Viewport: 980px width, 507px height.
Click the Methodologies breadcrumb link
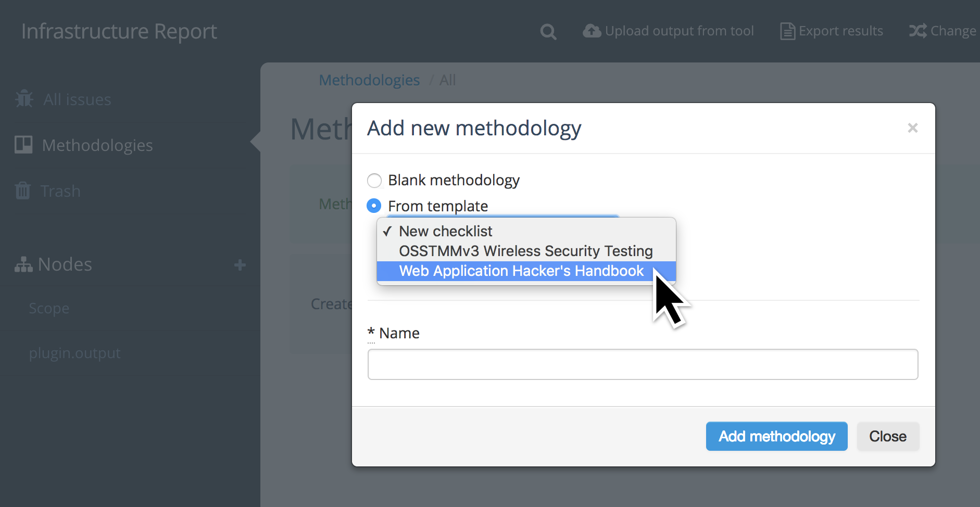click(369, 80)
